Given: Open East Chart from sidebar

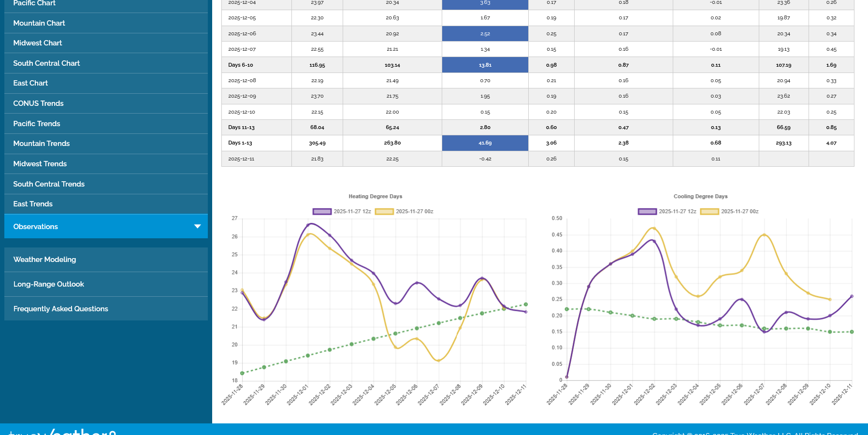Looking at the screenshot, I should pos(30,83).
